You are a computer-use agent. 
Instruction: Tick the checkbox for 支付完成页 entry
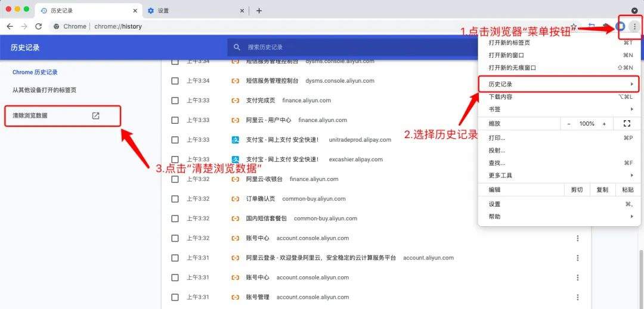pos(175,101)
